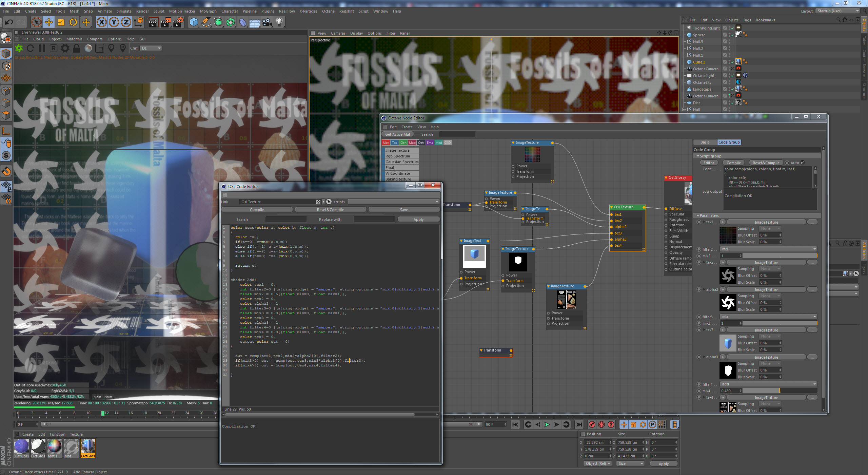Image resolution: width=868 pixels, height=475 pixels.
Task: Pause rendering in Live Viewer
Action: (42, 48)
